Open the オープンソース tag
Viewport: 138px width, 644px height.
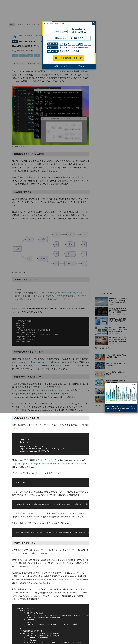[x=18, y=64]
